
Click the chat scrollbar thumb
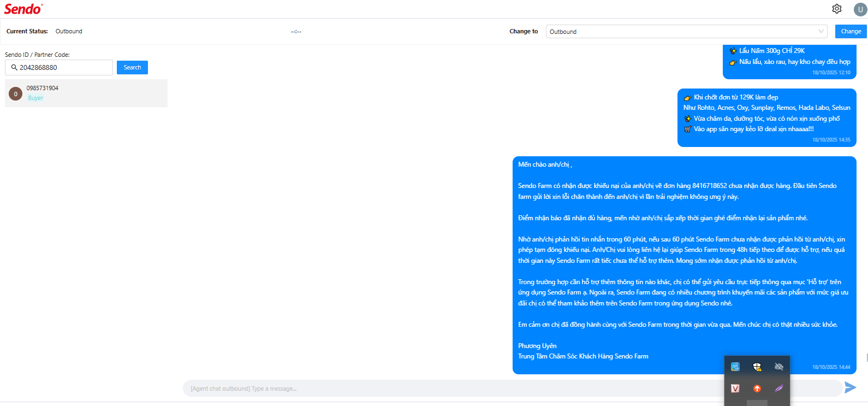click(x=866, y=358)
